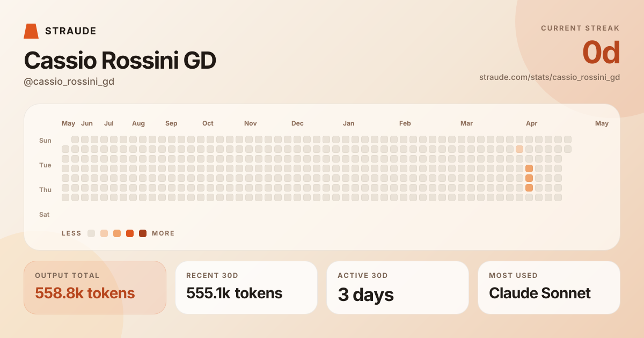Click the Aug month label
Viewport: 644px width, 338px height.
point(138,123)
